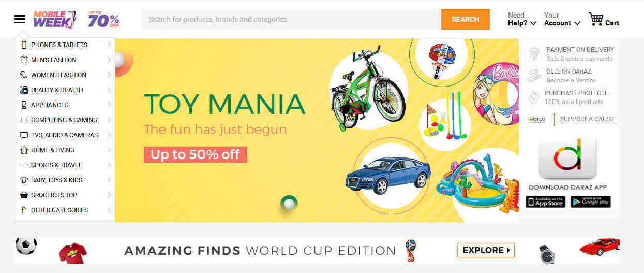Screen dimensions: 644x273
Task: Open the hamburger menu icon
Action: pos(20,20)
